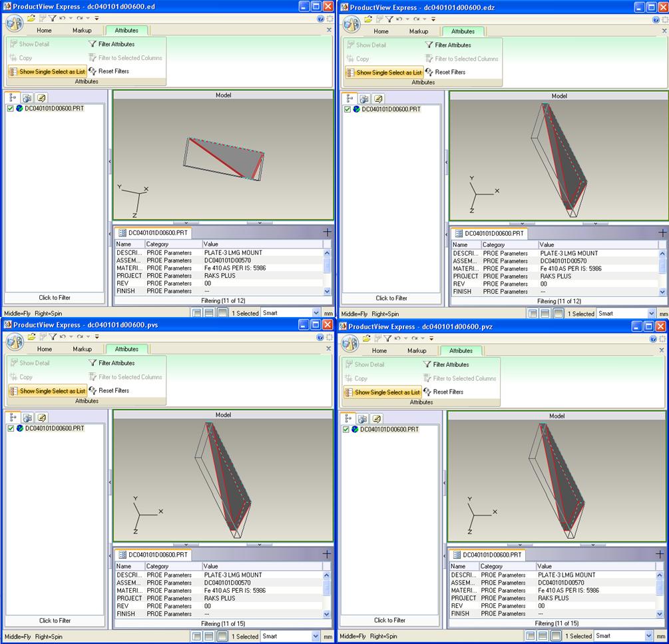The width and height of the screenshot is (669, 644).
Task: Toggle the DC040101D00600.PRT checkbox in the .edz window tree
Action: point(347,109)
